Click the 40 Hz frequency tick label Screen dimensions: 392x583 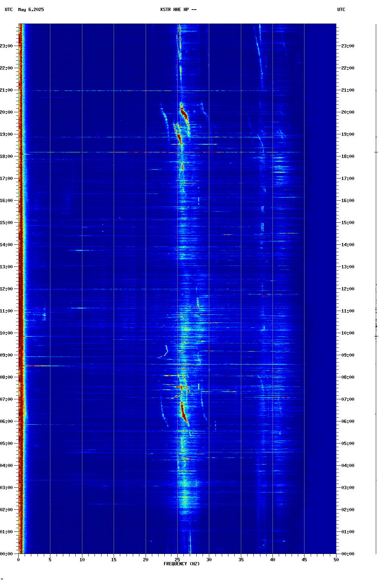[x=272, y=560]
